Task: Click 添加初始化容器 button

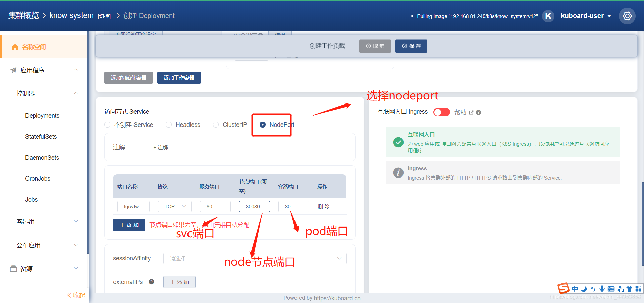Action: pyautogui.click(x=128, y=78)
